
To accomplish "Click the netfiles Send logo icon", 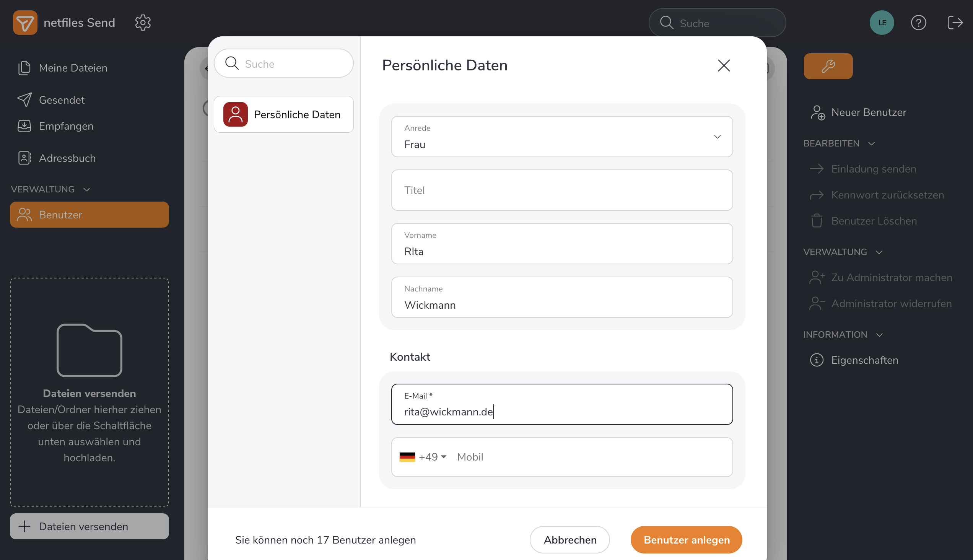I will point(25,23).
